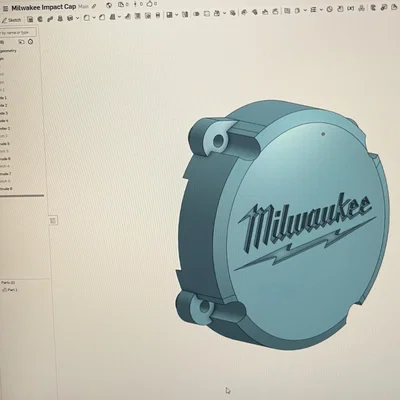This screenshot has width=400, height=400.
Task: Click the Milwakee Impact Cap document title
Action: click(44, 7)
